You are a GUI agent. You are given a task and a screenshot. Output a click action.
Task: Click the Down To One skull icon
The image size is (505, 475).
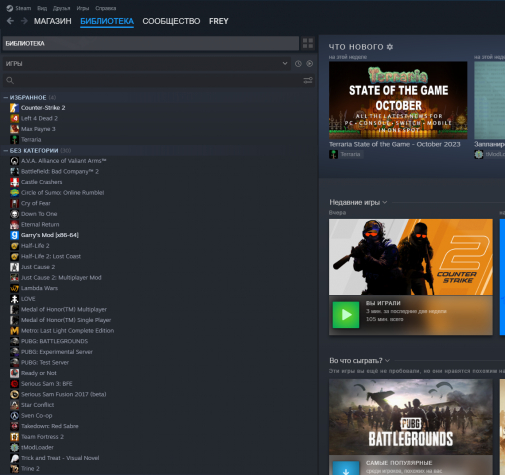click(14, 214)
